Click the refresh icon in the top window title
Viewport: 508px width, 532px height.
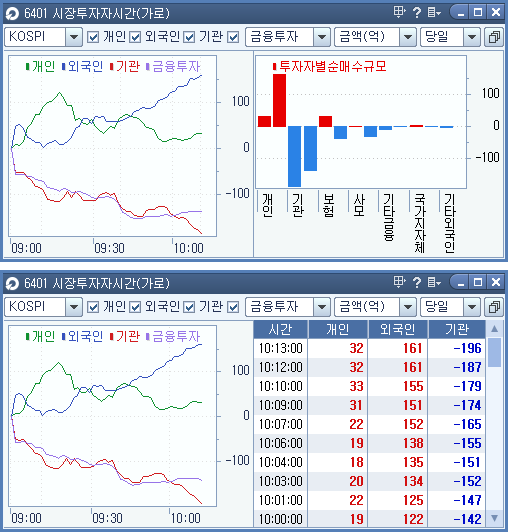[x=13, y=14]
